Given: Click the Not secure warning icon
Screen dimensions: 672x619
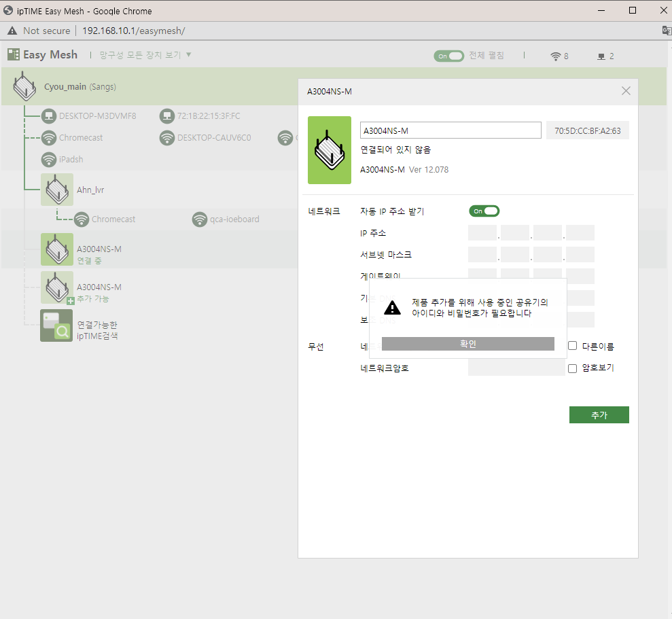Looking at the screenshot, I should [12, 31].
